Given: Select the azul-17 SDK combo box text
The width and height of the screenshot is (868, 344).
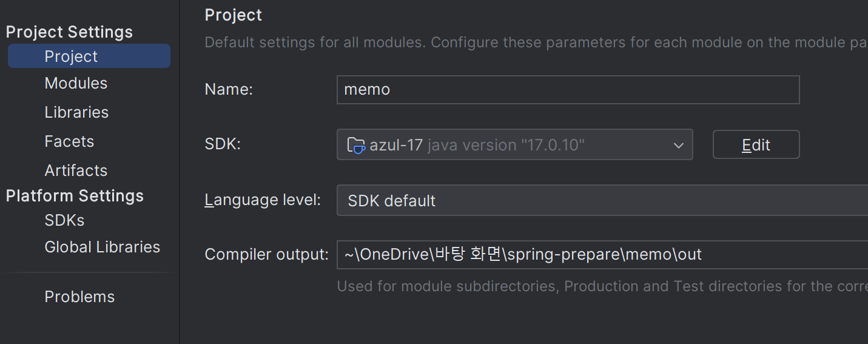Looking at the screenshot, I should click(x=477, y=145).
